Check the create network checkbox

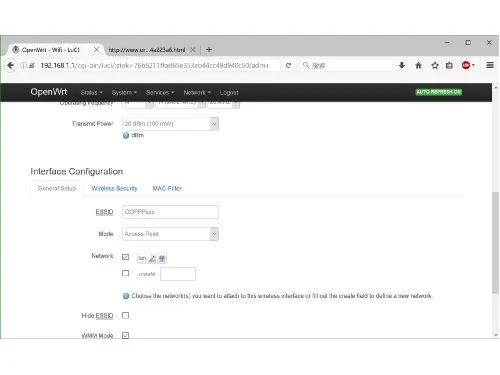tap(125, 273)
